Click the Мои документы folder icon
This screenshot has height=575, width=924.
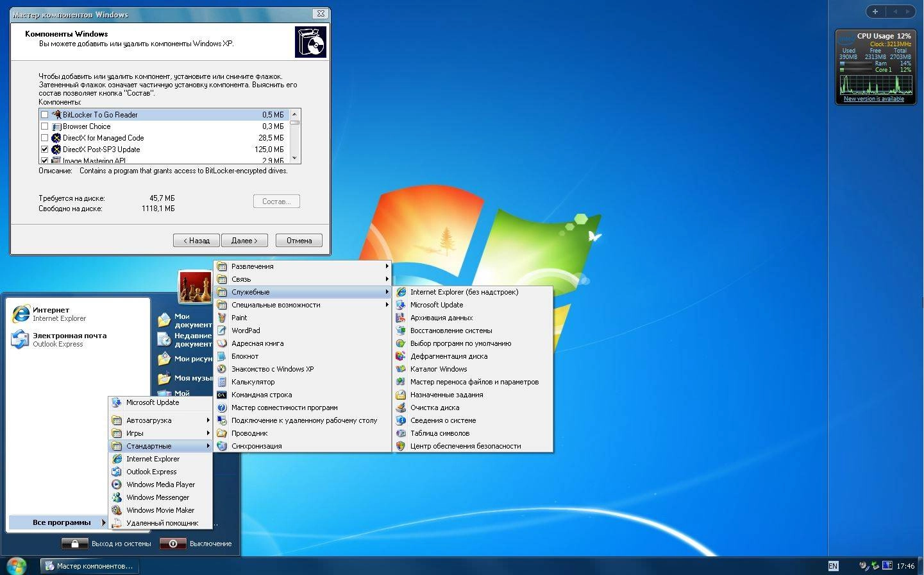164,320
